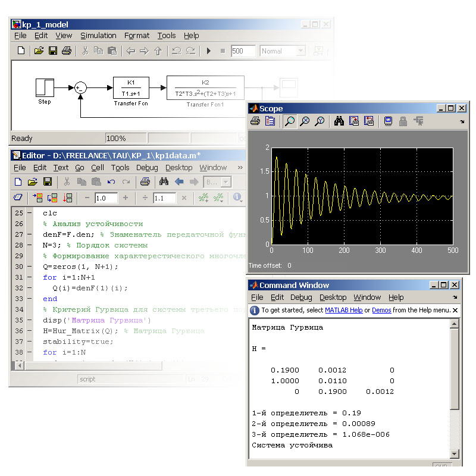Viewport: 476px width, 476px height.
Task: Open Demos link in Command Window
Action: (381, 310)
